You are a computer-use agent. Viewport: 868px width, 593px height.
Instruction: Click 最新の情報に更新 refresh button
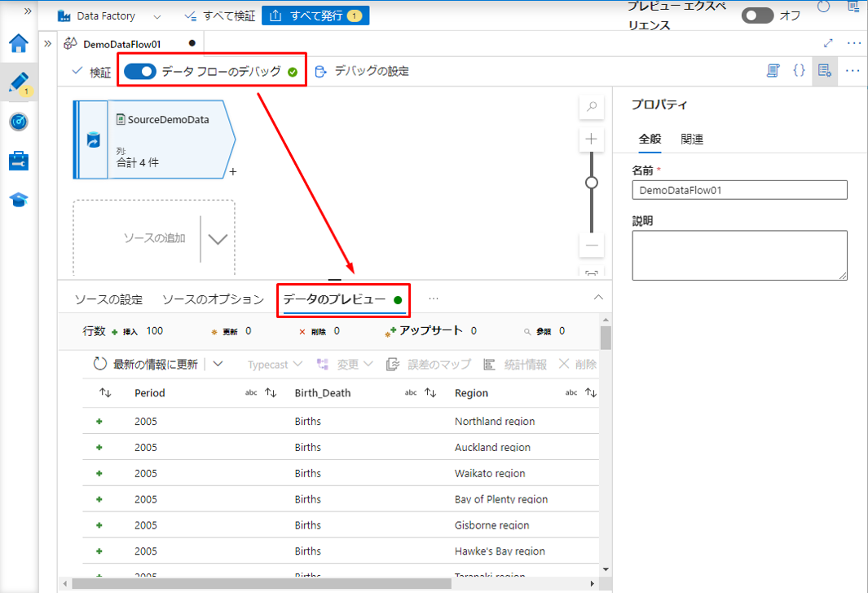146,365
